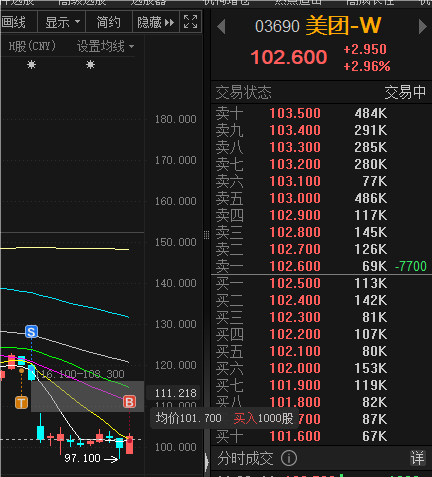
Task: Click the 均价101.700 买入1000股 tooltip
Action: [224, 418]
